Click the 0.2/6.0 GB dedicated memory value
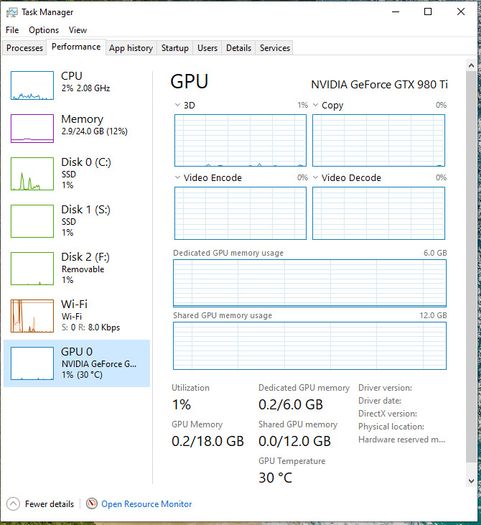The image size is (481, 525). pos(291,404)
